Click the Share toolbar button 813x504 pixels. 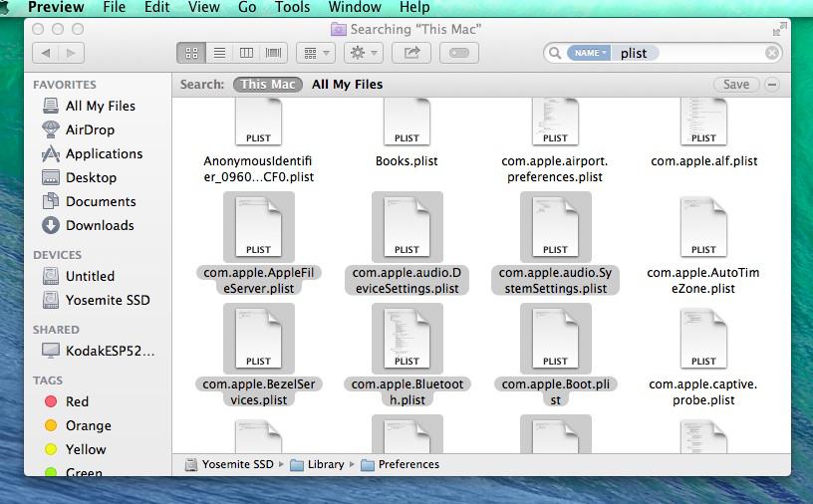(x=410, y=53)
